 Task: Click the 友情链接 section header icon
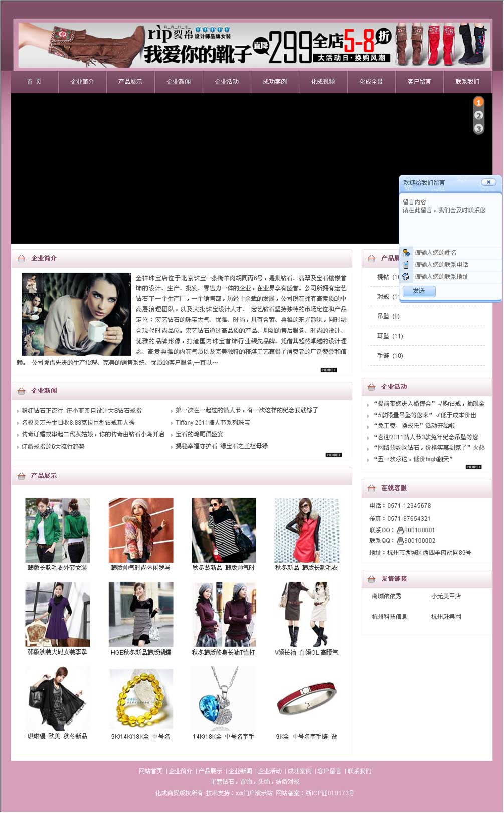tap(371, 579)
